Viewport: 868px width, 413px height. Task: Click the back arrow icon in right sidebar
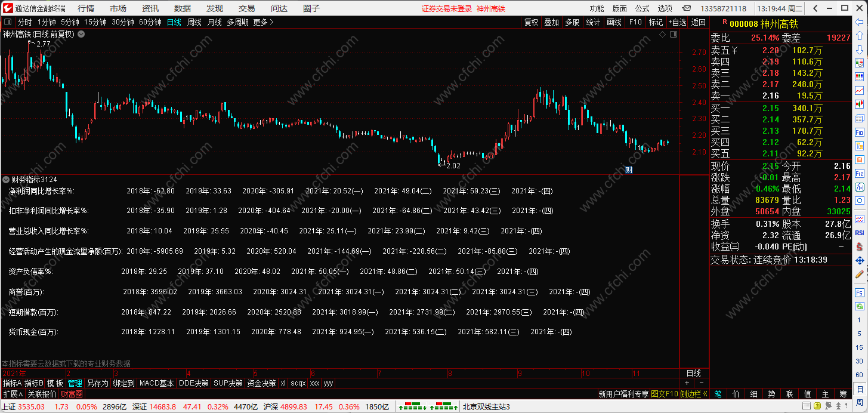pyautogui.click(x=860, y=22)
